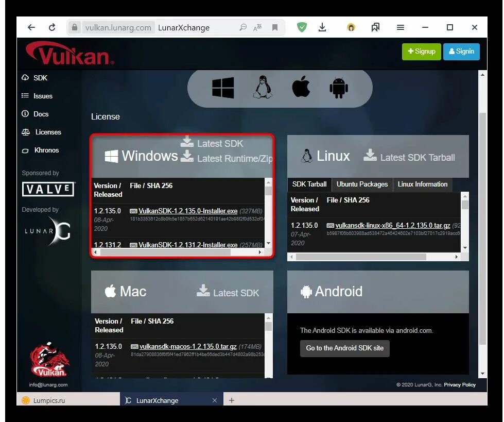Download vulkansdk-linux-x86_64-1.2.135.0.tar.gz
The image size is (504, 422).
(x=392, y=226)
